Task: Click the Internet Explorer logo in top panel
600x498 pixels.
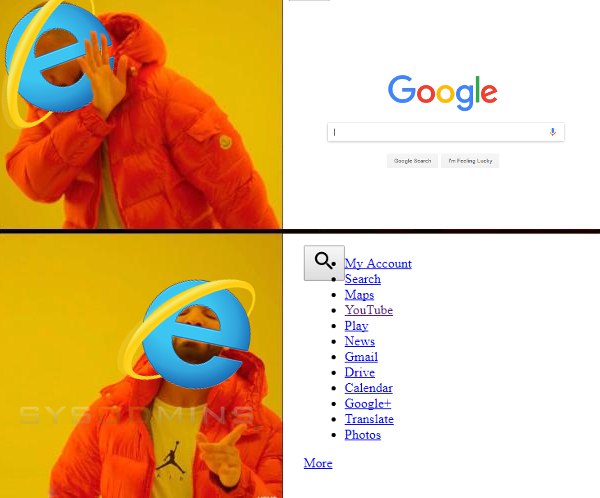Action: point(57,63)
